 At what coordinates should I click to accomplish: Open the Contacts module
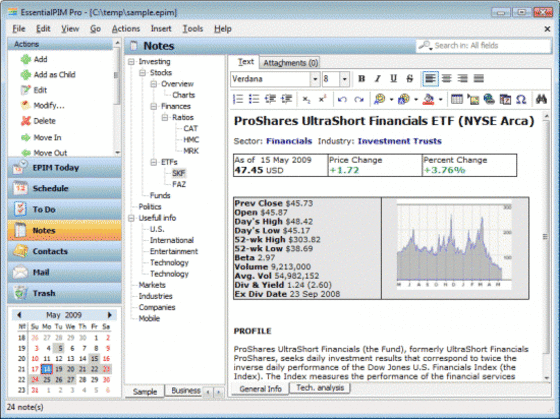click(65, 251)
